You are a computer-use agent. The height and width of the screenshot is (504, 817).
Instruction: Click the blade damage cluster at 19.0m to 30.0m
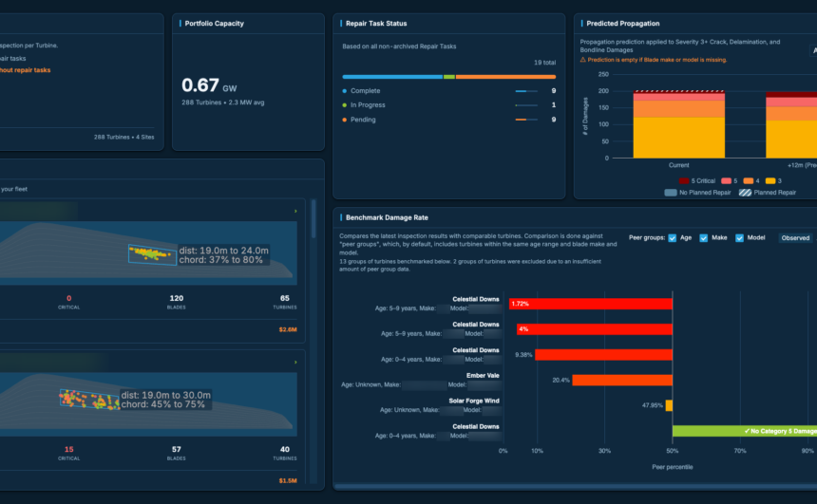tap(89, 400)
